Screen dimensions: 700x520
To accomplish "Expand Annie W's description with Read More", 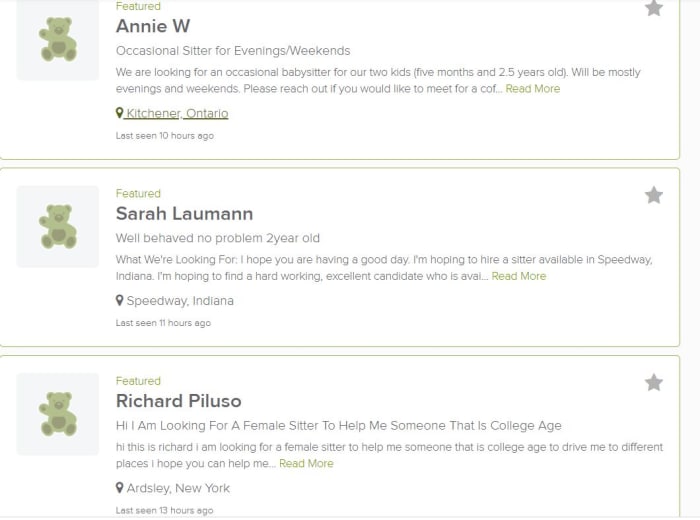I will coord(533,89).
